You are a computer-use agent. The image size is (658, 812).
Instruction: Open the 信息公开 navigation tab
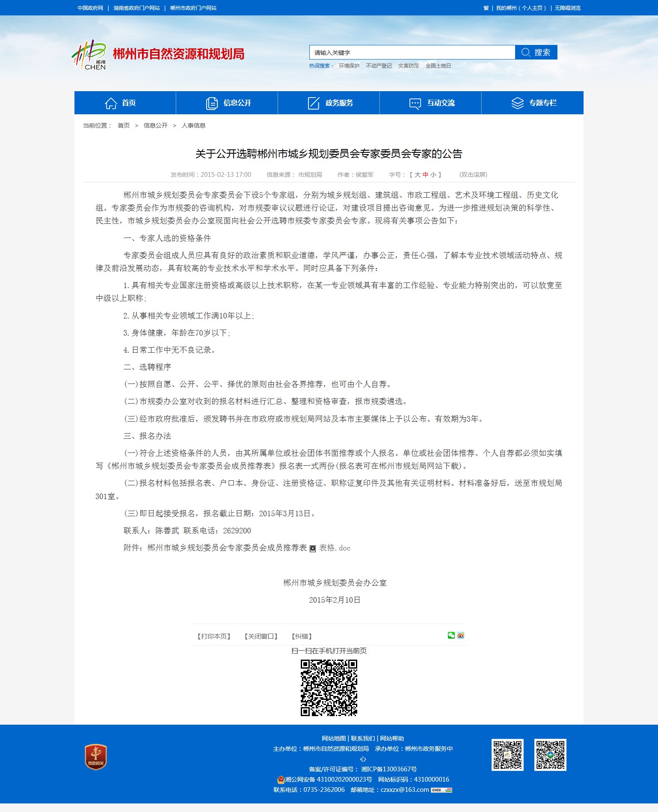(227, 103)
